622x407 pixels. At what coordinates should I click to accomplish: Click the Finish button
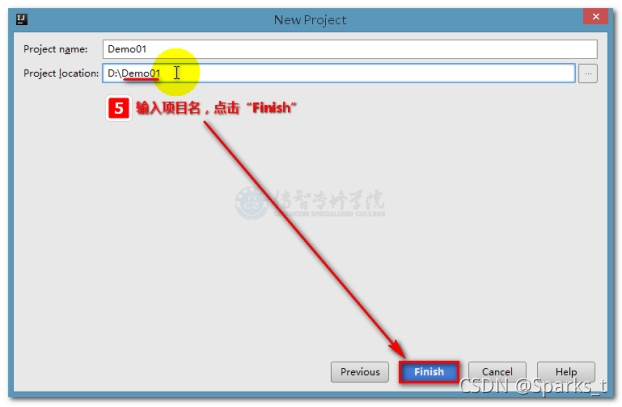pos(429,372)
